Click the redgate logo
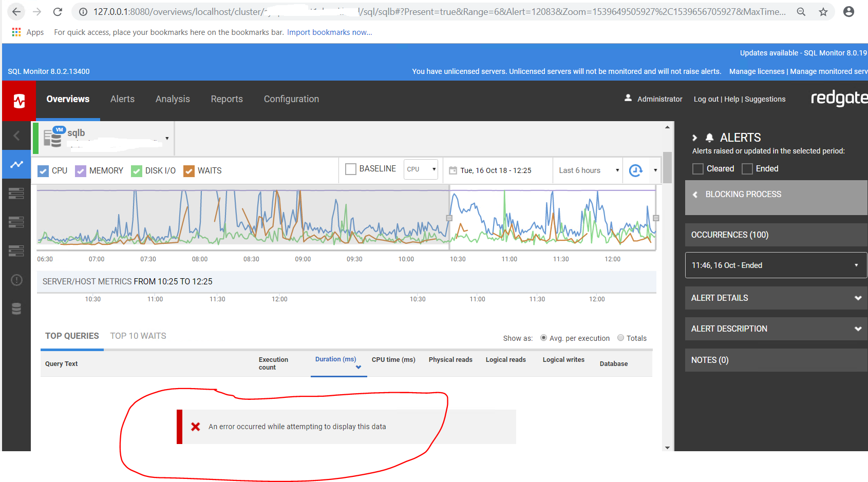 click(839, 98)
